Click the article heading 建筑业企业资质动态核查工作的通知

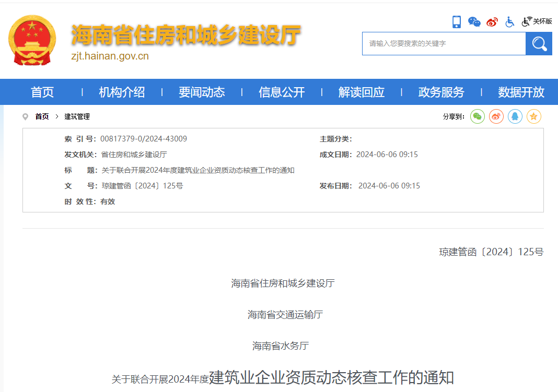331,377
